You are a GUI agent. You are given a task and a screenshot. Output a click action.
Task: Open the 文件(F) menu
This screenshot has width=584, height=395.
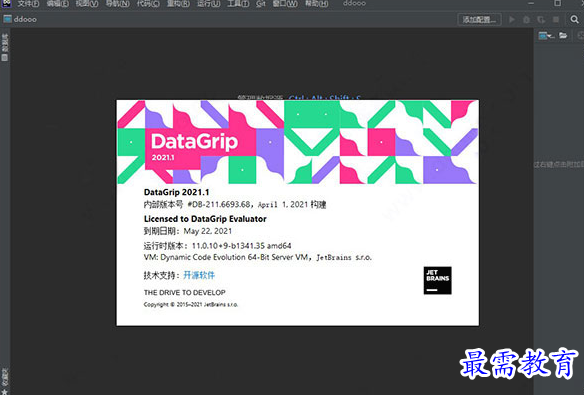click(x=28, y=4)
